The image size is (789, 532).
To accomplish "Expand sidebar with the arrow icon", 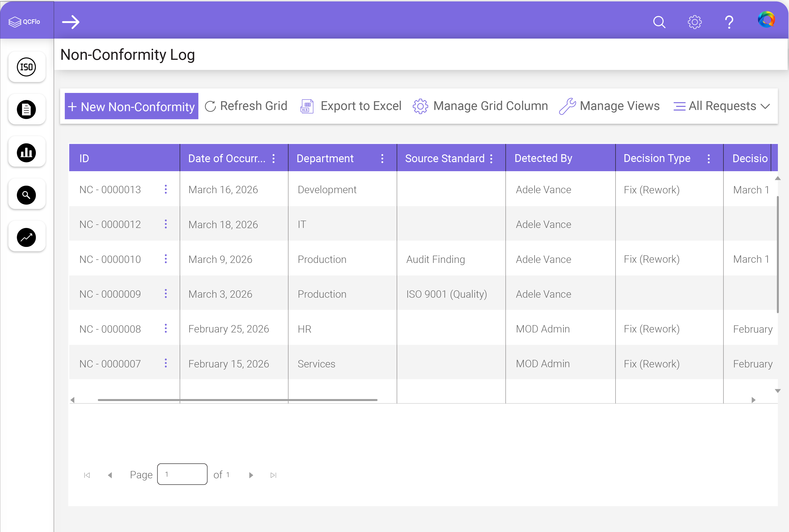I will (x=71, y=22).
